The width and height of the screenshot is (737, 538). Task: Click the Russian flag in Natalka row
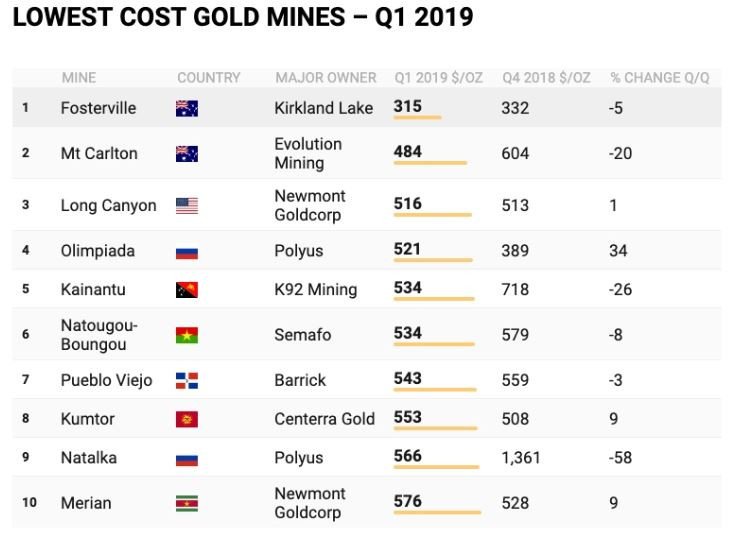[187, 460]
